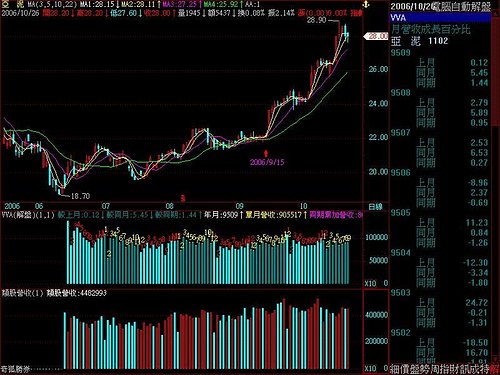The image size is (500, 375).
Task: Click the 28.00 current price tag marker
Action: pos(376,36)
